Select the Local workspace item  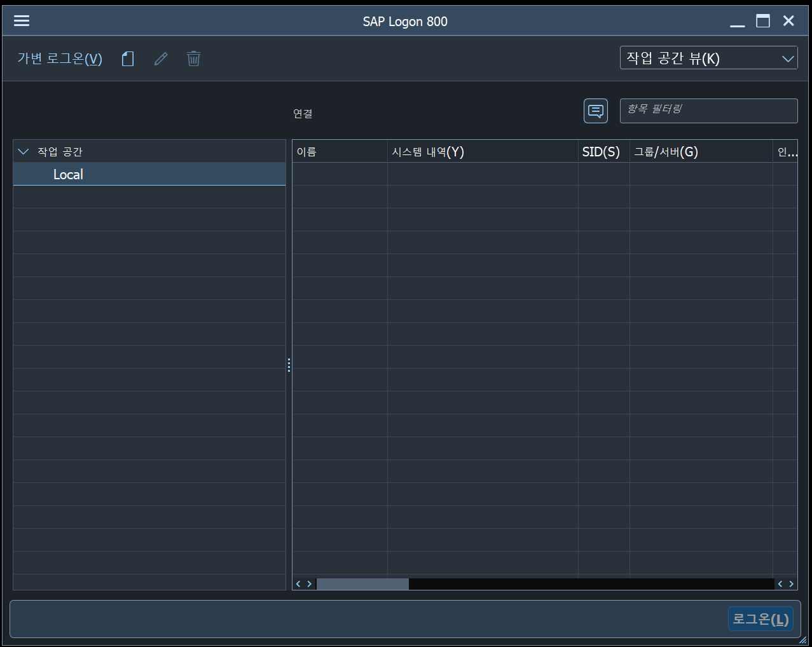[x=149, y=174]
